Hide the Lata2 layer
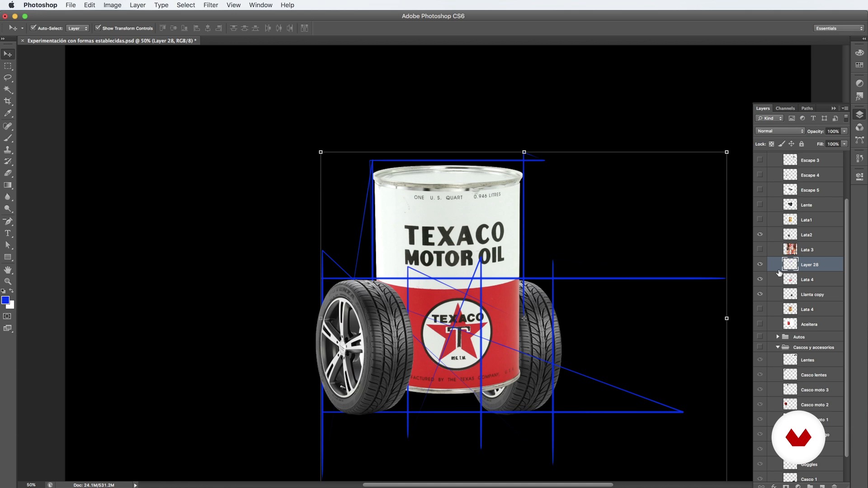 point(760,235)
